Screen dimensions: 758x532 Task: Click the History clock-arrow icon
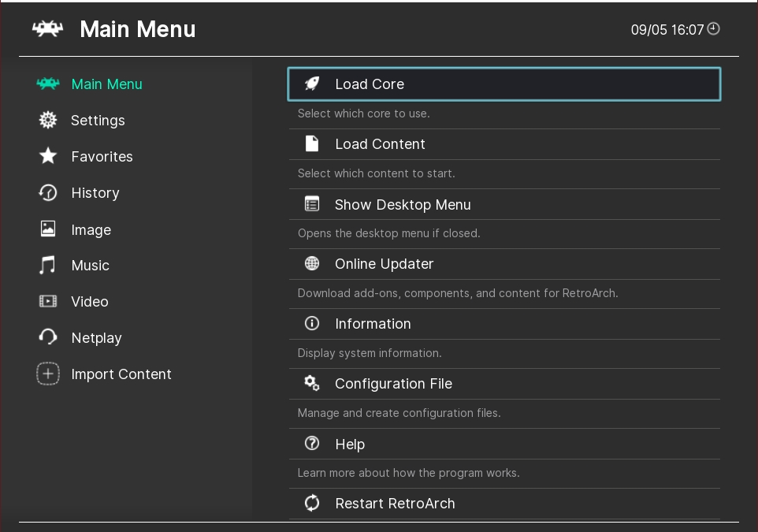[x=48, y=192]
